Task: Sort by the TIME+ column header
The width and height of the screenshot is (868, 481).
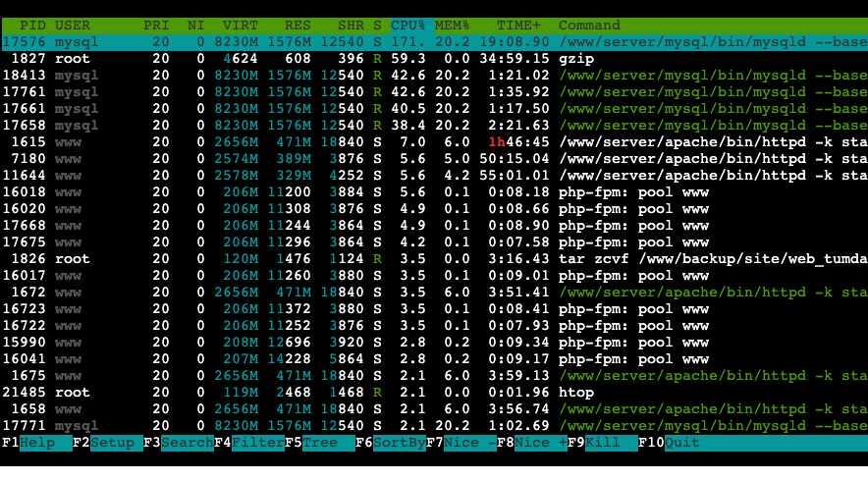Action: tap(518, 26)
